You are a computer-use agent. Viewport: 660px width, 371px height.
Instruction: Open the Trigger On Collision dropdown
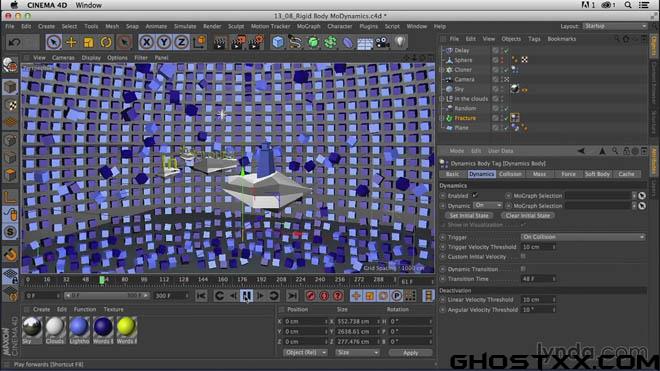[x=583, y=237]
